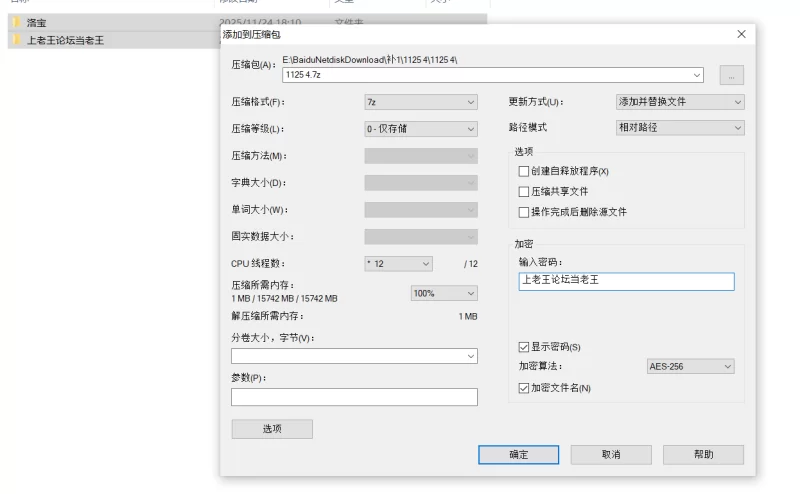Open the 加密算法 AES-256 dropdown
Screen dimensions: 800x494
tap(690, 366)
